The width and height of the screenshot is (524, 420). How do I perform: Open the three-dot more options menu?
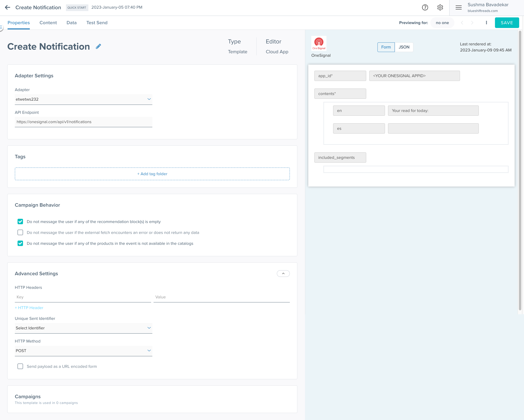(486, 23)
